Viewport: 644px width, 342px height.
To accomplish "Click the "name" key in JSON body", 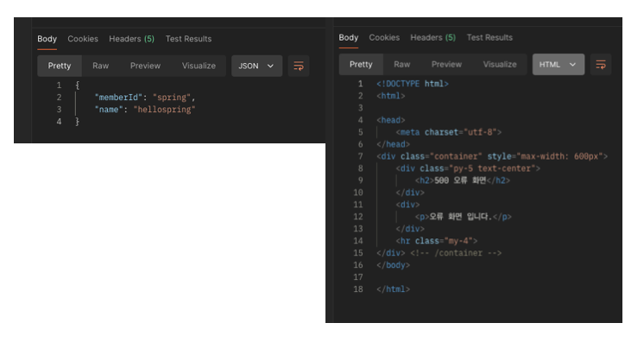I will click(x=109, y=110).
